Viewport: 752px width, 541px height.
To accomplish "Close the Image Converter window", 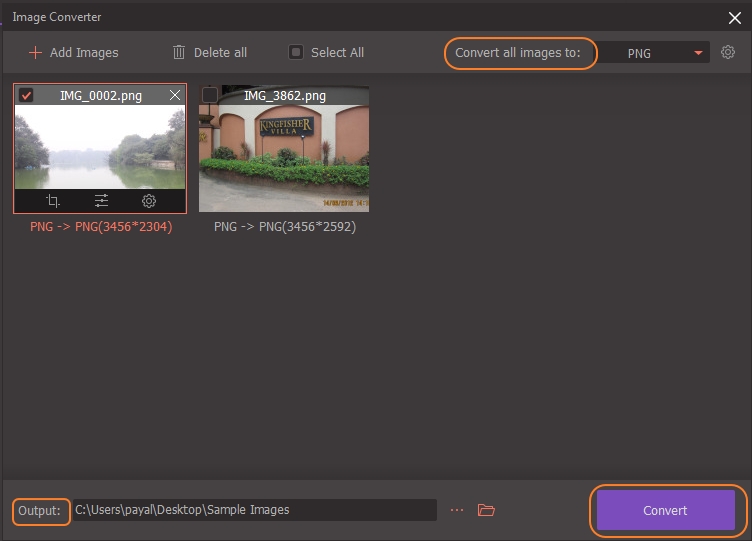I will tap(735, 17).
